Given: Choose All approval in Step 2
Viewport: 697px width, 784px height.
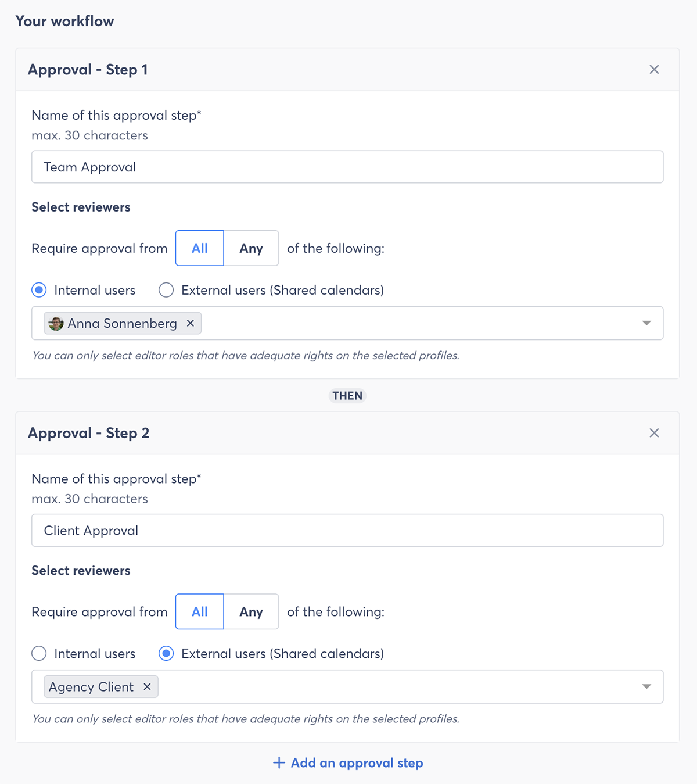Looking at the screenshot, I should tap(200, 611).
